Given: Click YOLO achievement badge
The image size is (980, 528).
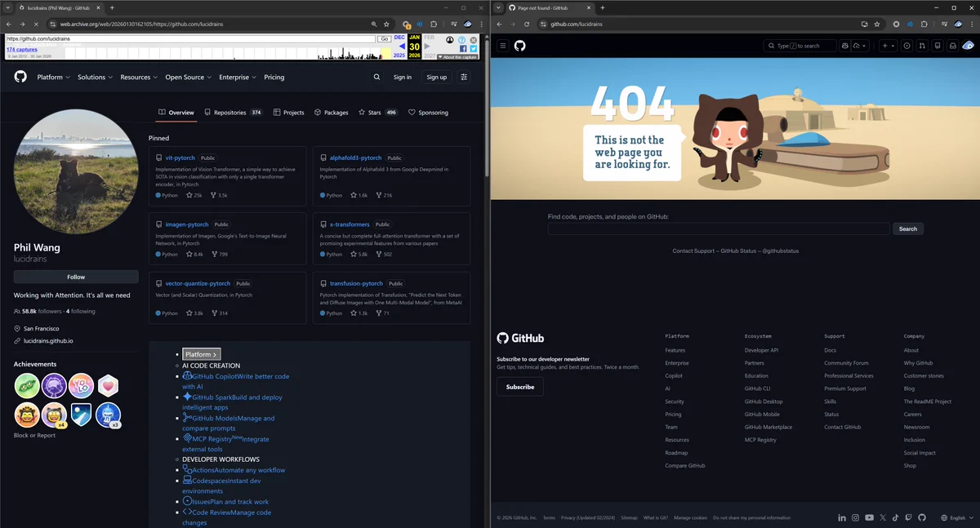Looking at the screenshot, I should [x=81, y=385].
